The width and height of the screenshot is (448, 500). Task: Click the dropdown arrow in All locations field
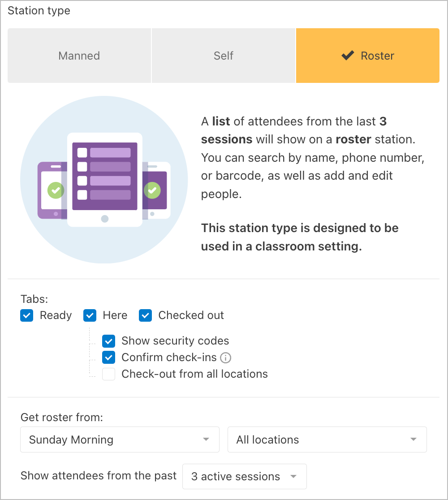[413, 440]
